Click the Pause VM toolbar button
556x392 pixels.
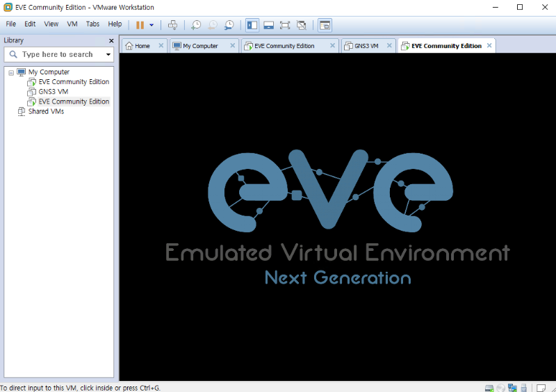pos(140,24)
